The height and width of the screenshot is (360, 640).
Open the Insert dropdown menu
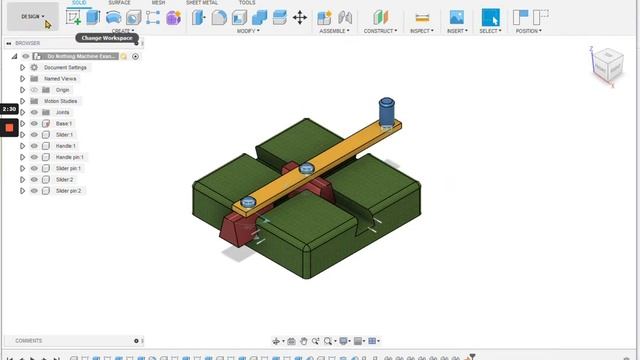[457, 31]
